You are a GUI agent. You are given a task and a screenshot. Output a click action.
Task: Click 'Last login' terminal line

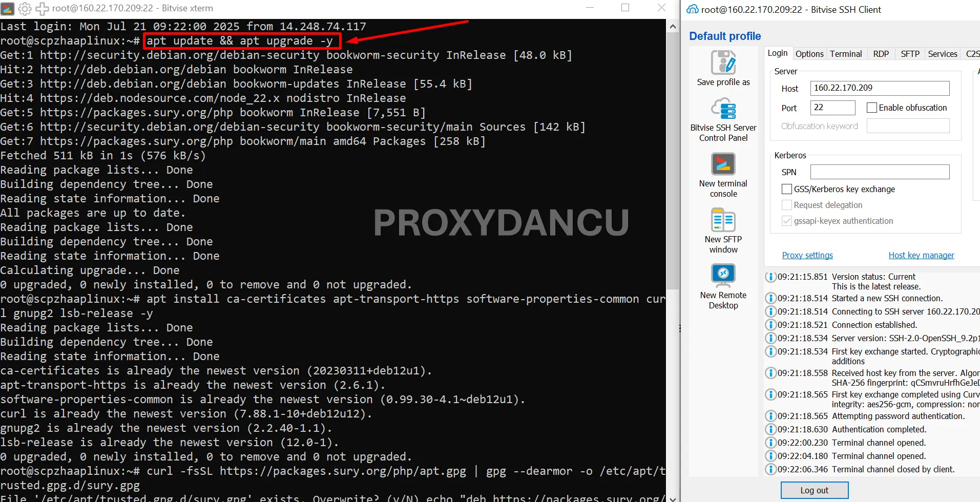(183, 26)
